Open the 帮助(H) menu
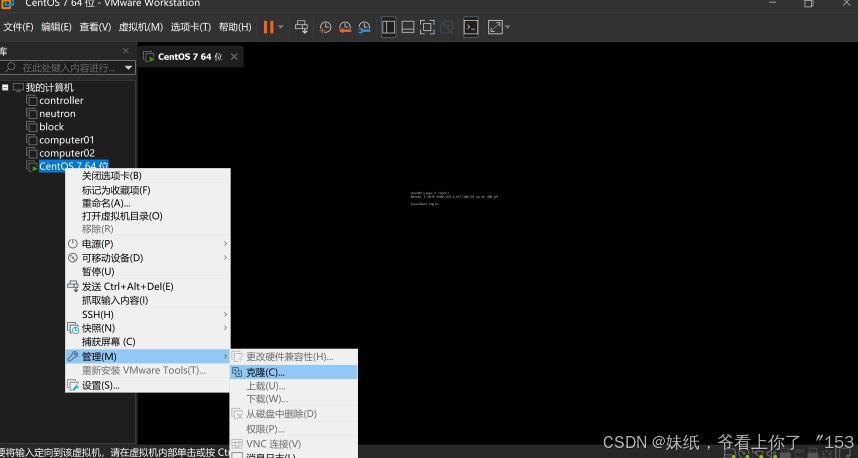This screenshot has height=458, width=858. pyautogui.click(x=235, y=27)
